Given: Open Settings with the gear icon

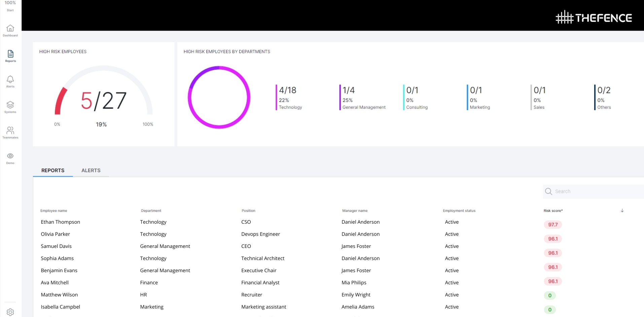Looking at the screenshot, I should tap(11, 312).
